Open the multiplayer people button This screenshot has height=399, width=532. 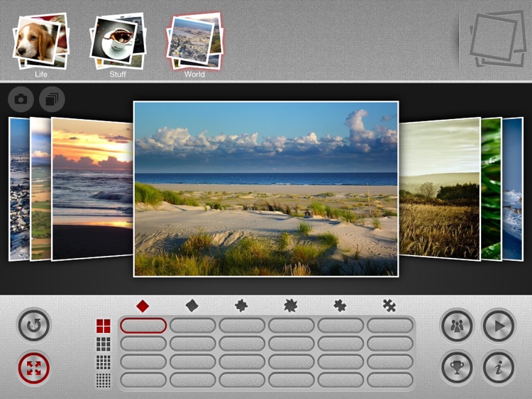tap(457, 325)
